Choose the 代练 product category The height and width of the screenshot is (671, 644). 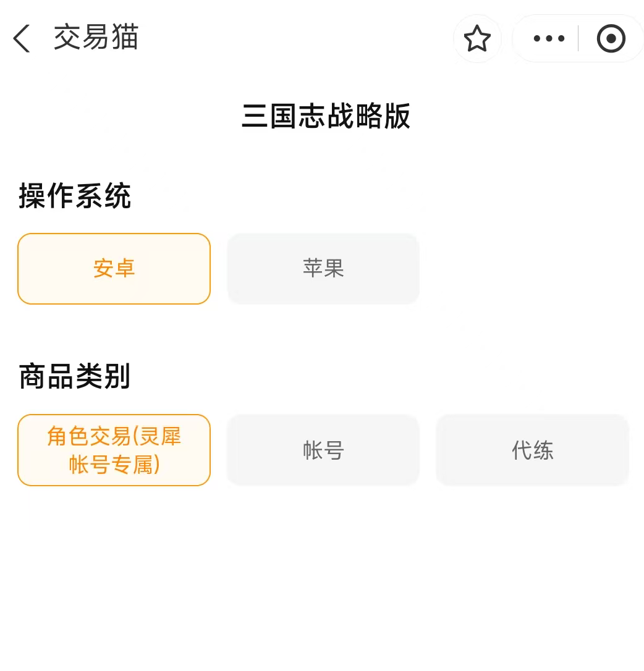532,450
